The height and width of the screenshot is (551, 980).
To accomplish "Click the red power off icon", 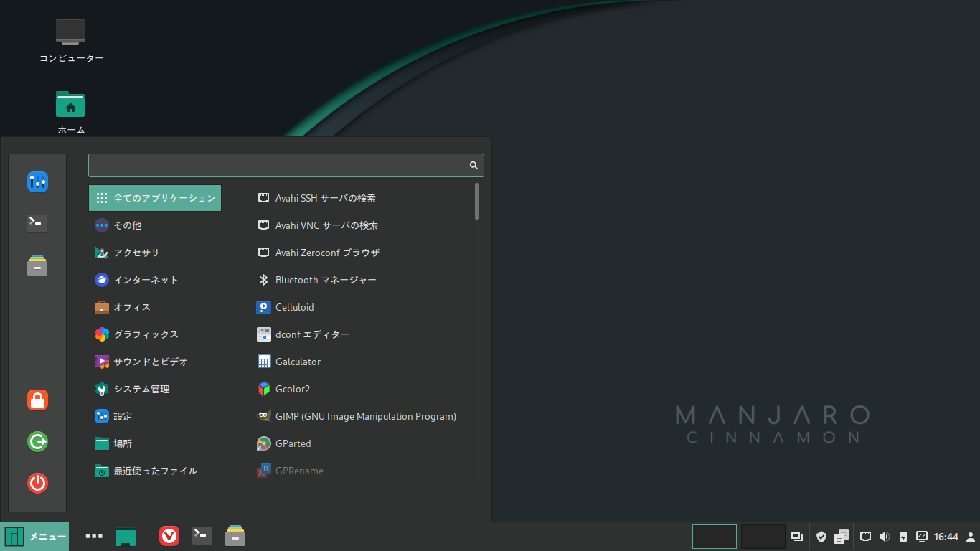I will [37, 483].
